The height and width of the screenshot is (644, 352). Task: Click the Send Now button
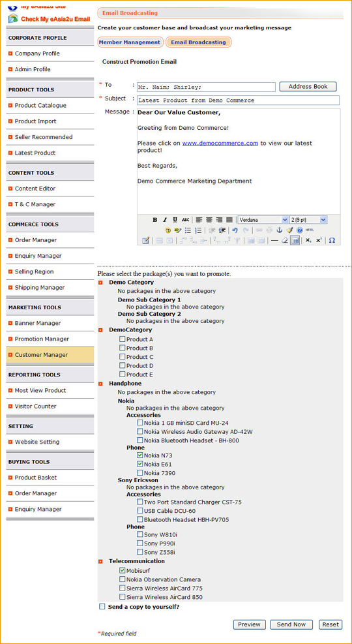291,624
